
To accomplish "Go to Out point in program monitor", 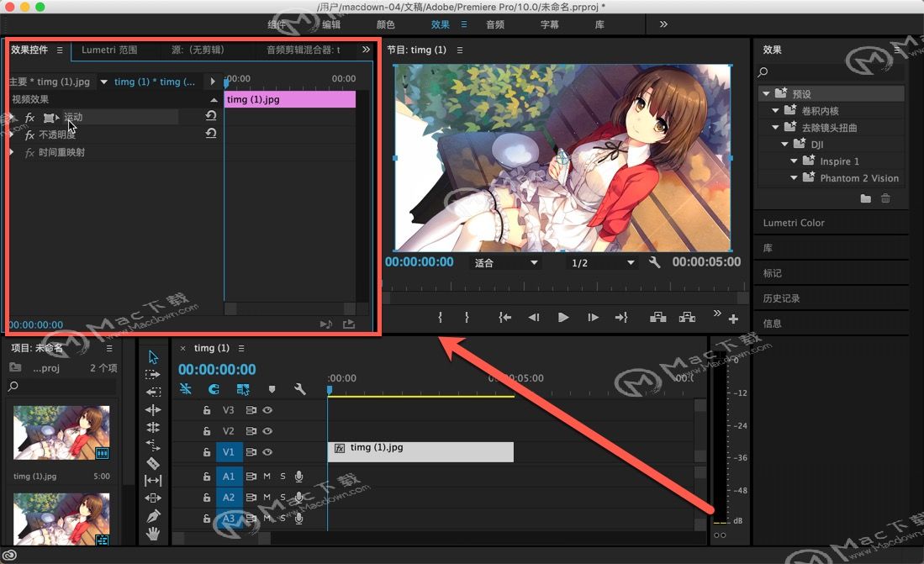I will coord(621,318).
